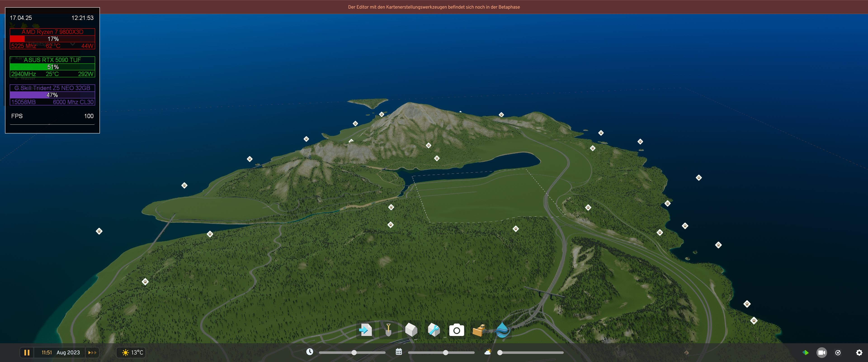The height and width of the screenshot is (362, 868).
Task: Click the calendar date slider handle
Action: (x=446, y=352)
